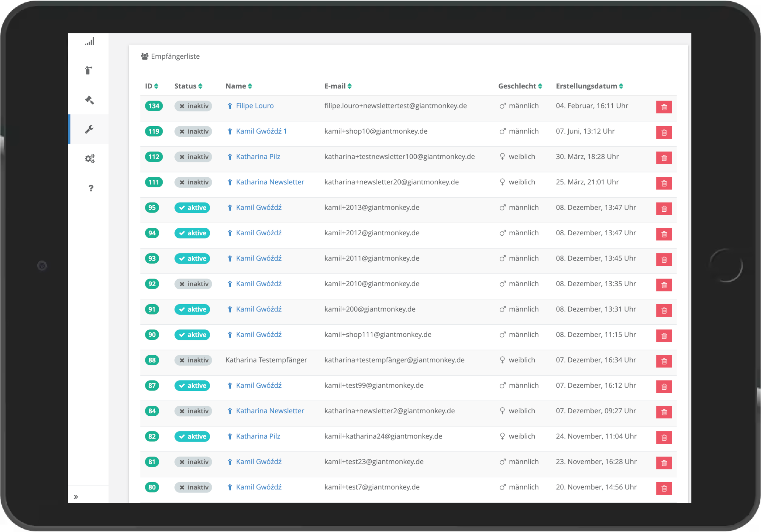This screenshot has width=761, height=532.
Task: Delete recipient 93 via trash icon
Action: click(664, 260)
